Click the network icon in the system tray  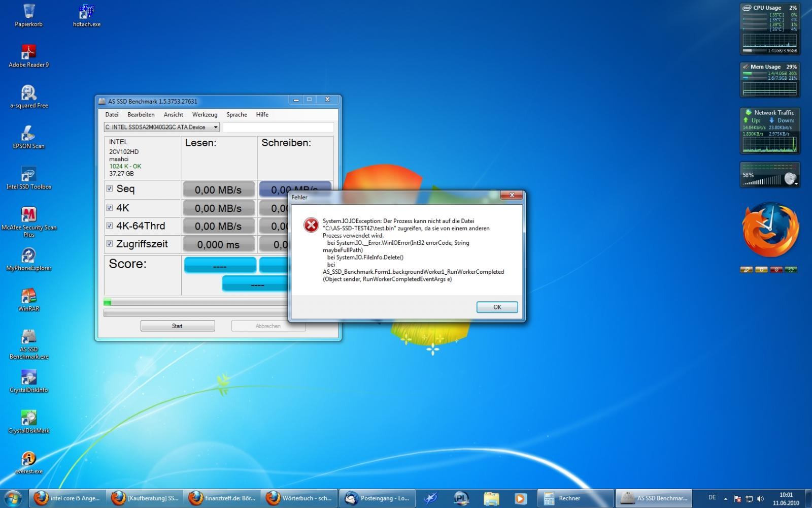click(749, 499)
